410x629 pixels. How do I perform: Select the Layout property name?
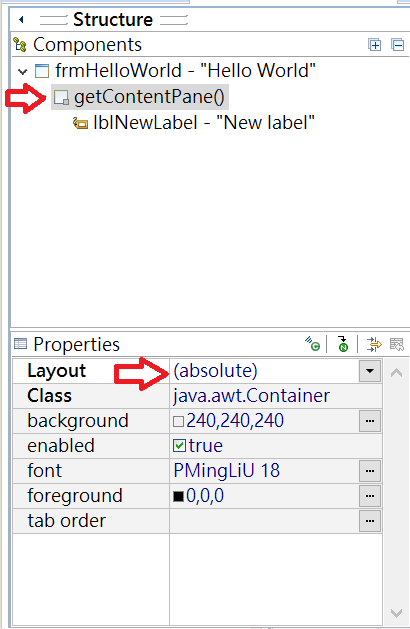click(x=57, y=371)
